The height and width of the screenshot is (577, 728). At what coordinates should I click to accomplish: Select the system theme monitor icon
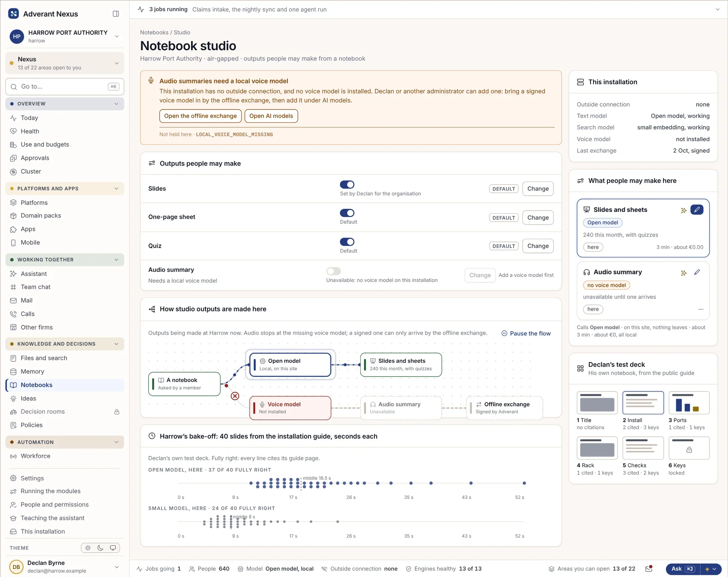[113, 548]
